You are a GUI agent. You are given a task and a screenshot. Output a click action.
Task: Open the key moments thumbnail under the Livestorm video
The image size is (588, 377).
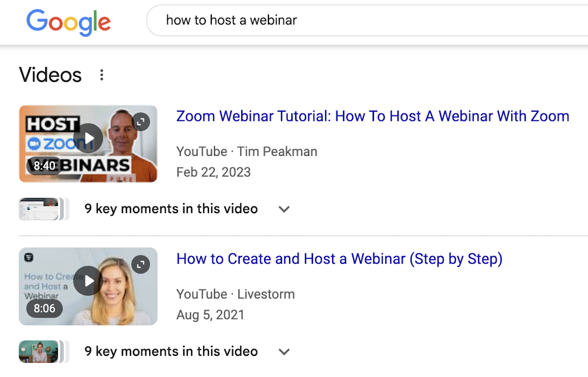point(44,351)
